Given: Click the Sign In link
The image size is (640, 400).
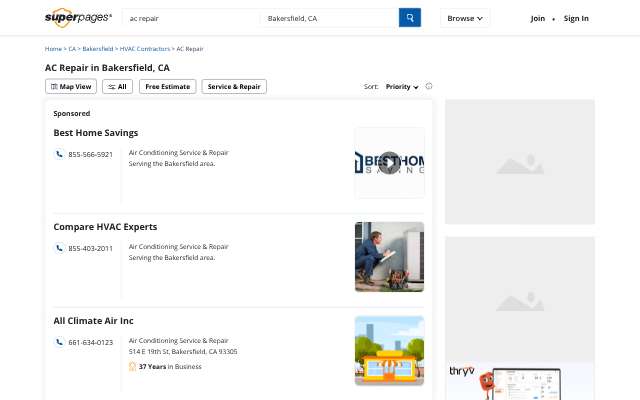Looking at the screenshot, I should pyautogui.click(x=576, y=18).
